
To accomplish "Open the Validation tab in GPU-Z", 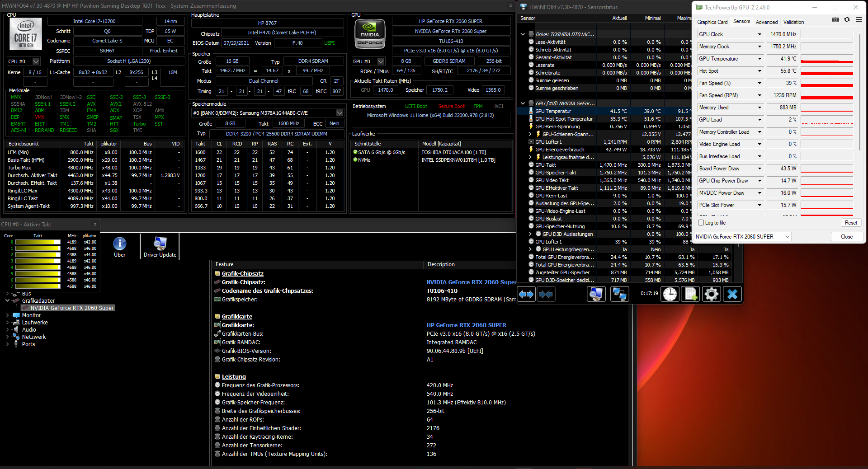I will (x=793, y=22).
